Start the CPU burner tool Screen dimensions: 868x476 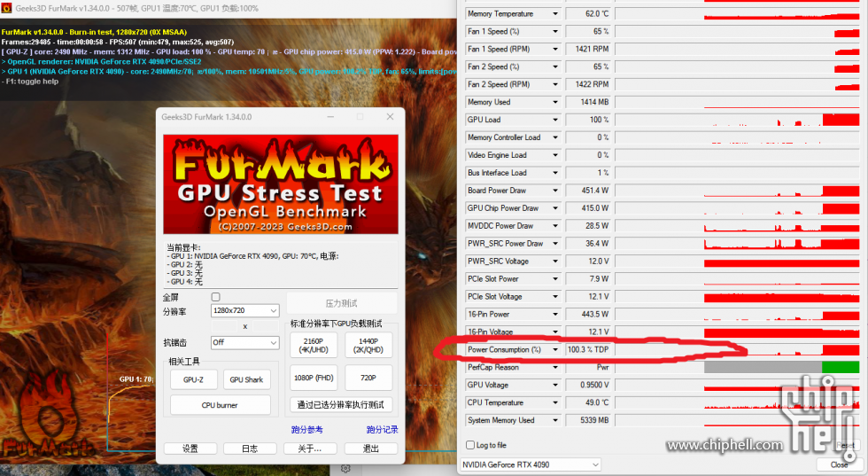point(220,405)
